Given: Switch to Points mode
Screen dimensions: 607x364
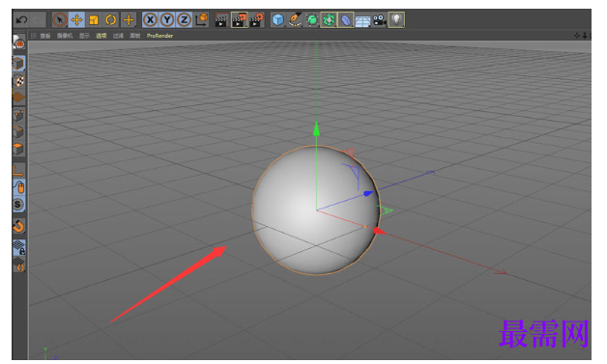Looking at the screenshot, I should [x=18, y=115].
